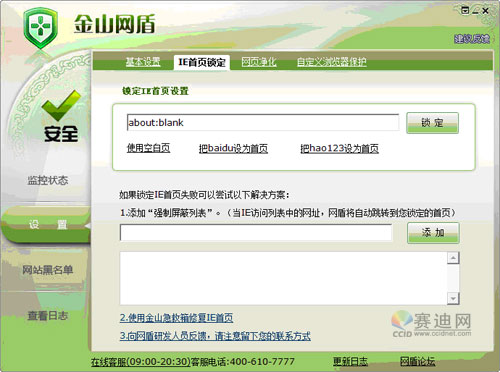
Task: Open 查看日志 in the sidebar
Action: (x=48, y=315)
